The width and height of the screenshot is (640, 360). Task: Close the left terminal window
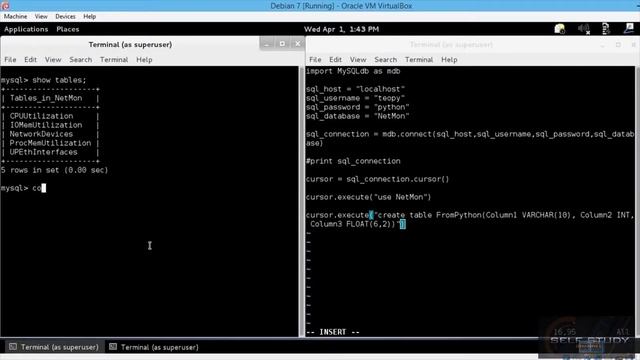(298, 44)
